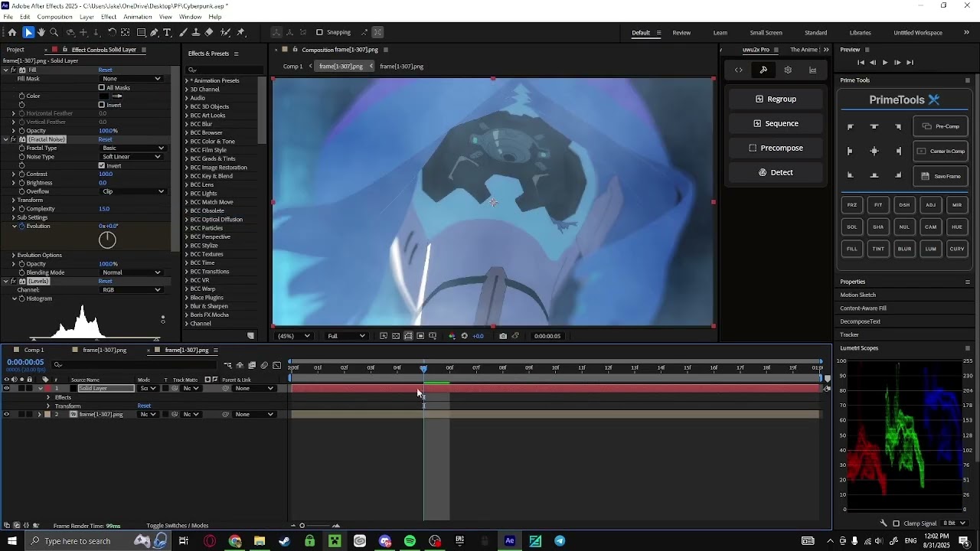Click the Home icon in the toolbar
980x551 pixels.
(x=12, y=32)
